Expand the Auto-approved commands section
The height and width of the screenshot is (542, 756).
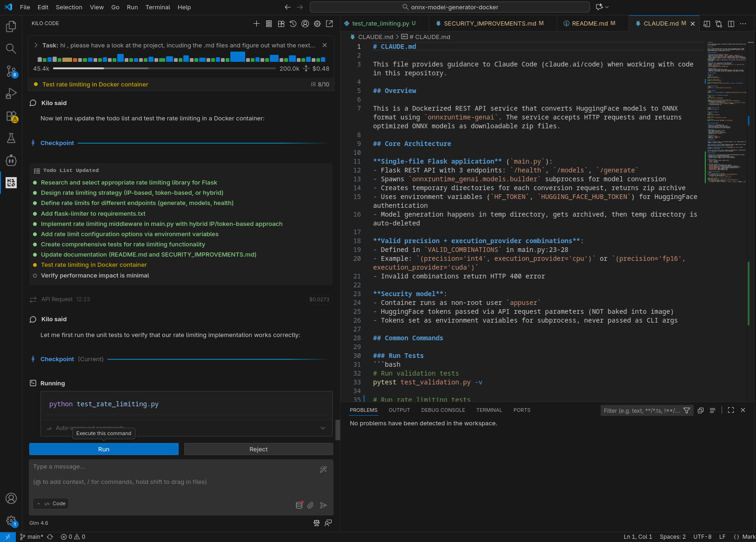coord(323,428)
